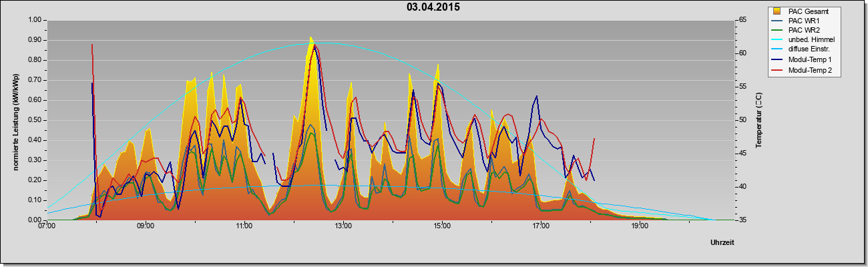
Task: Click the 09:00 time axis tick
Action: (146, 226)
